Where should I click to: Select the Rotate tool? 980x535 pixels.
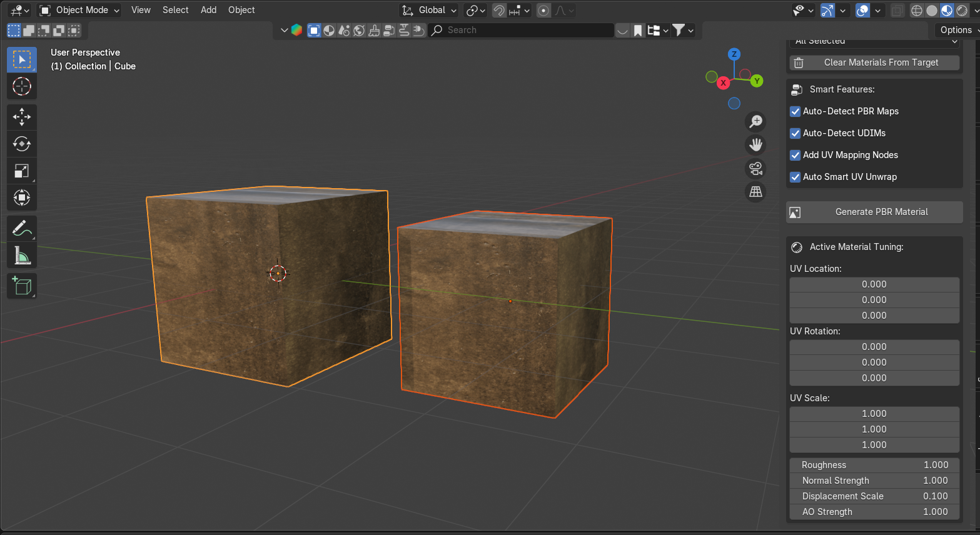[22, 144]
